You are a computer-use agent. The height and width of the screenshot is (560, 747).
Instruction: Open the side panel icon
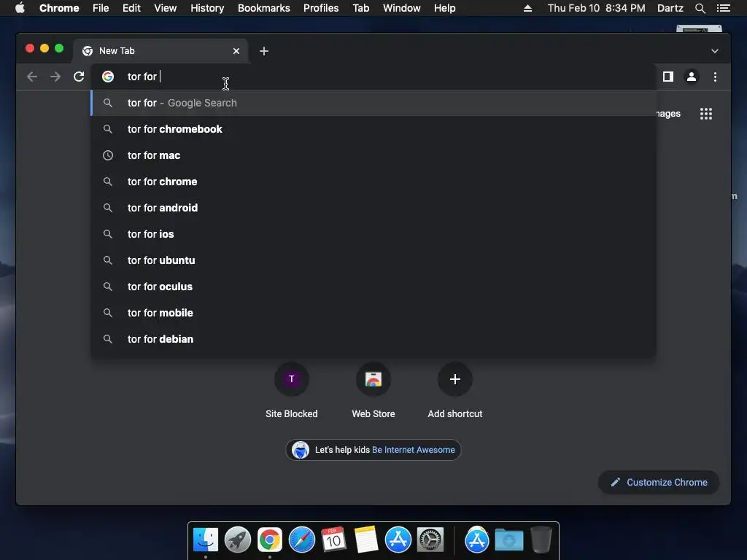click(668, 77)
